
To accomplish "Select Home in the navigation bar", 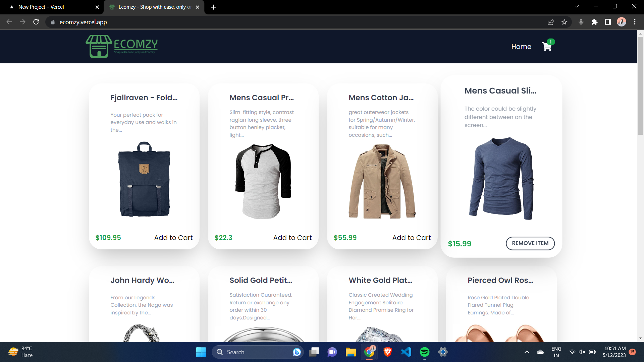I will [x=521, y=47].
